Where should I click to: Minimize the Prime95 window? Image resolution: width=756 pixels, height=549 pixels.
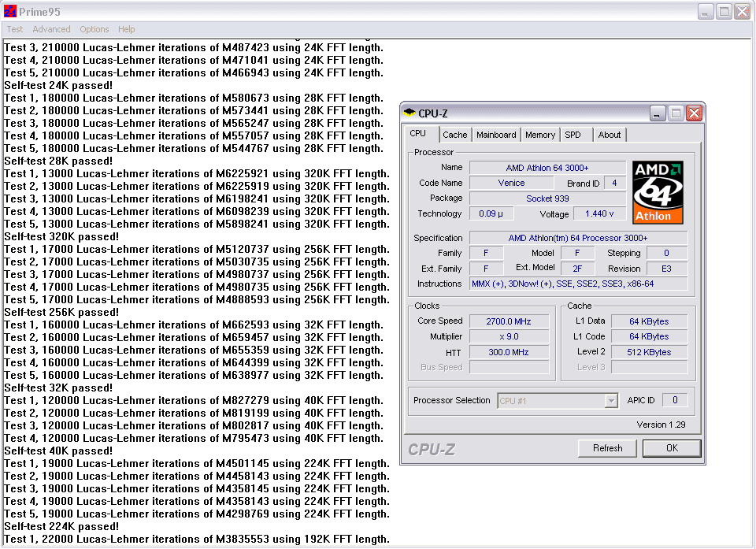point(706,12)
